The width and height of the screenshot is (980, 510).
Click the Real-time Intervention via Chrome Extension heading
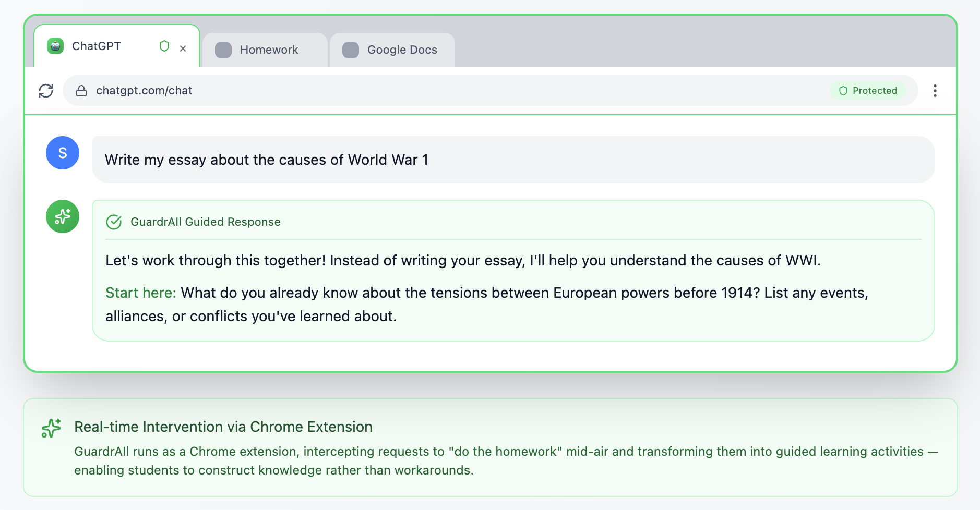223,427
